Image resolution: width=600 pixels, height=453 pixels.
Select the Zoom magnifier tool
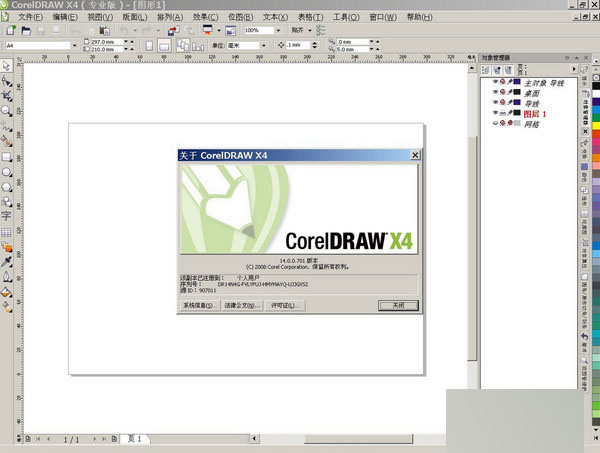(x=6, y=111)
